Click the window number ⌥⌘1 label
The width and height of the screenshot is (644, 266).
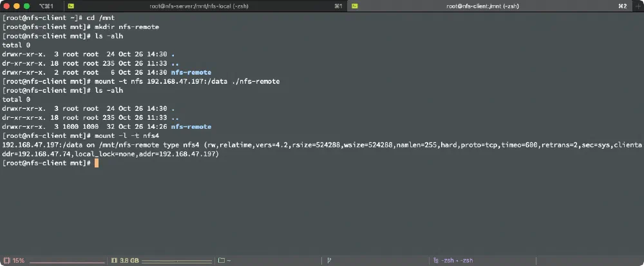46,6
